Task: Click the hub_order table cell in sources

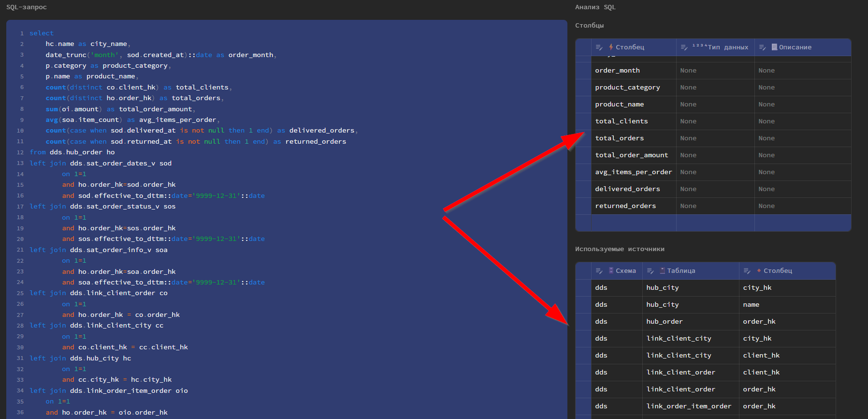Action: pos(691,322)
